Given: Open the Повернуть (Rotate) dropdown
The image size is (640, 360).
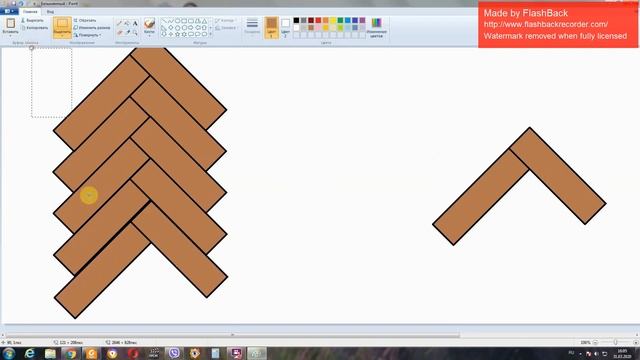Looking at the screenshot, I should [87, 35].
